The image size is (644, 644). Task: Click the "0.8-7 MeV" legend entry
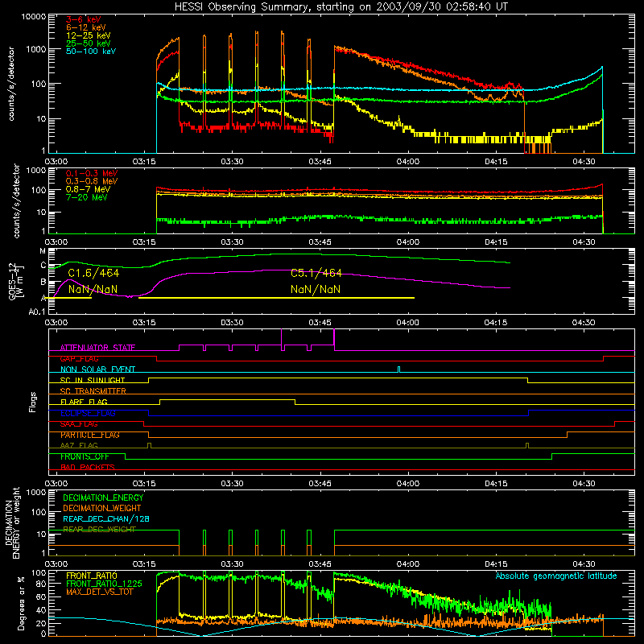[88, 189]
